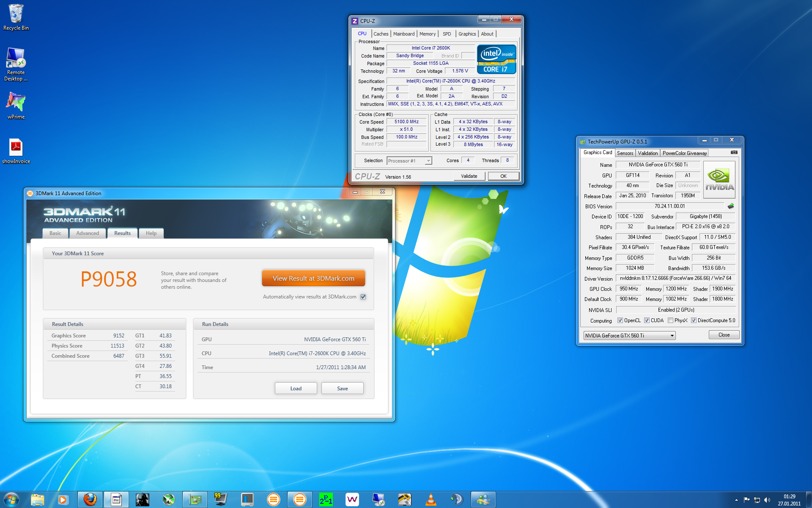Click the NVIDIA logo in GPU-Z

[719, 179]
